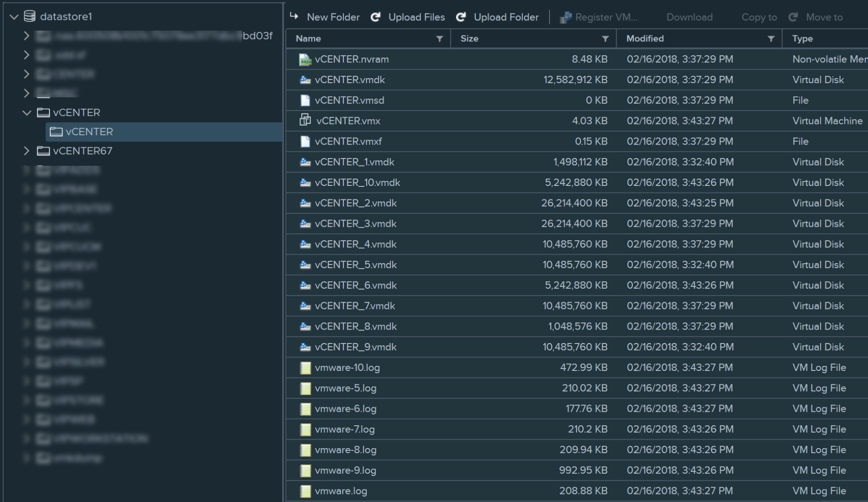Click the vCENTER.nvram file icon
This screenshot has height=502, width=868.
305,59
